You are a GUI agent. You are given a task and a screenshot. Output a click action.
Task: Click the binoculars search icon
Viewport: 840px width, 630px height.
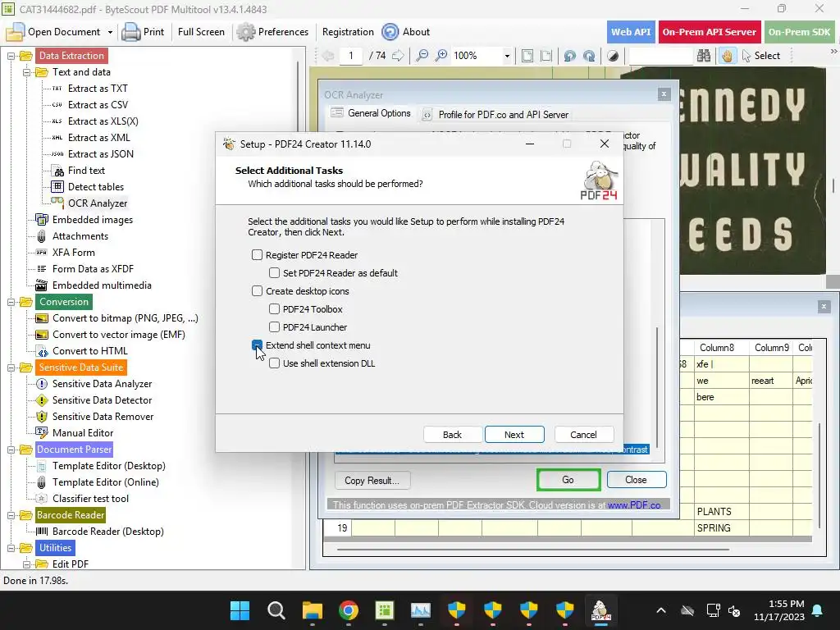click(x=703, y=56)
